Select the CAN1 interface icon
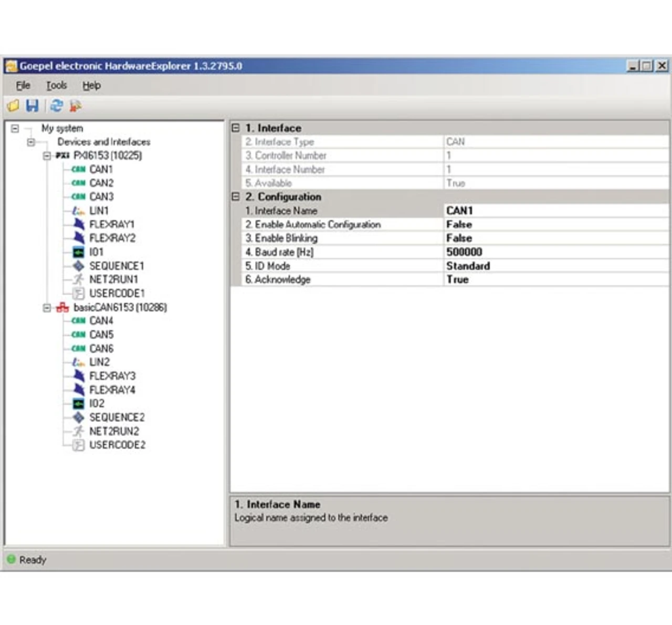This screenshot has height=625, width=672. (x=78, y=170)
